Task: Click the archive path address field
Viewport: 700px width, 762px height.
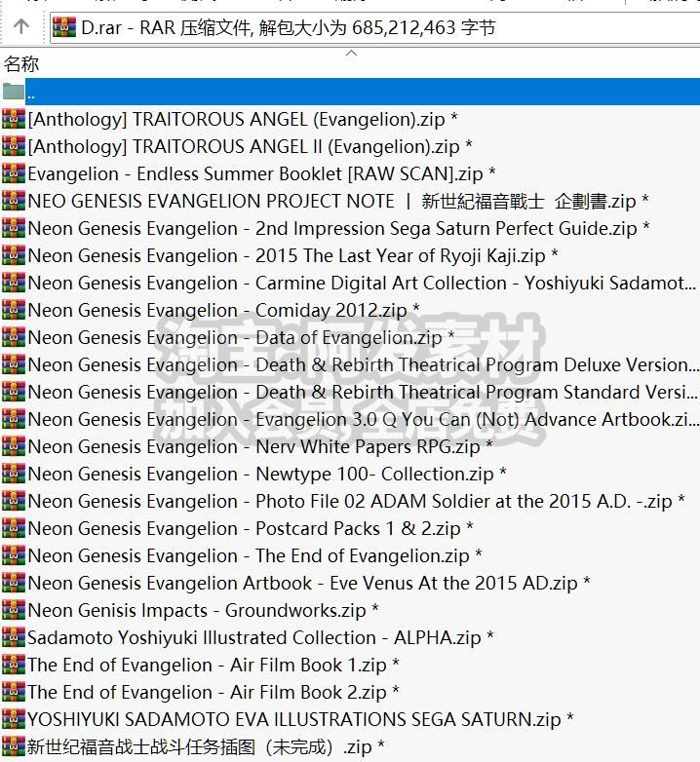Action: point(374,27)
